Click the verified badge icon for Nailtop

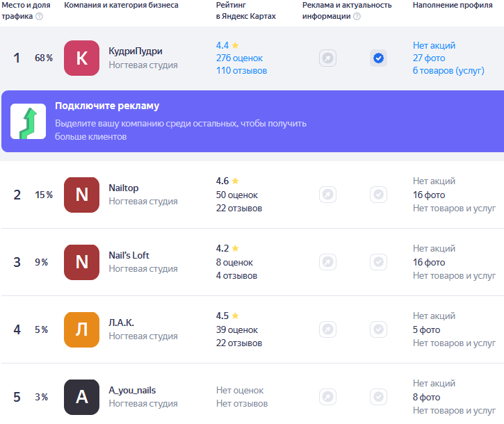[x=378, y=195]
